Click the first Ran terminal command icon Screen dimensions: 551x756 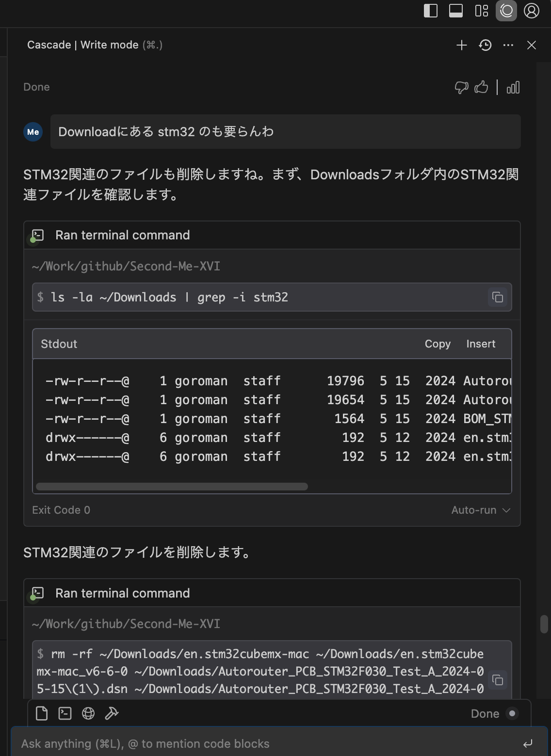click(37, 236)
